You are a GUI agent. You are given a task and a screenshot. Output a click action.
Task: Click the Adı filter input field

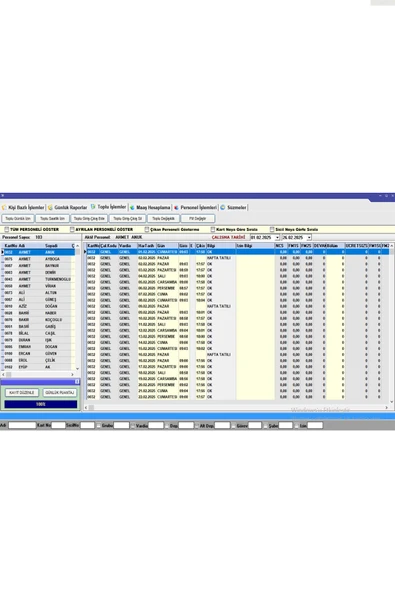coord(22,426)
